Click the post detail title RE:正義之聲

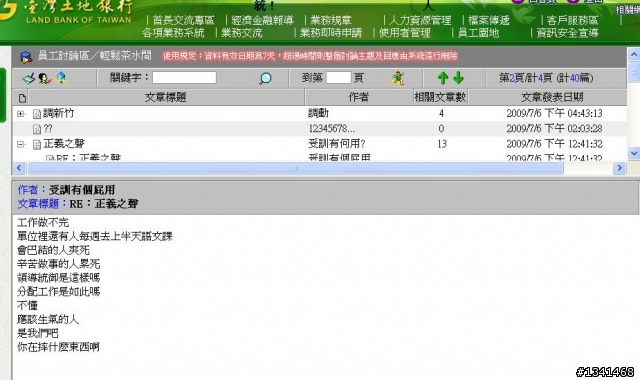click(x=104, y=204)
